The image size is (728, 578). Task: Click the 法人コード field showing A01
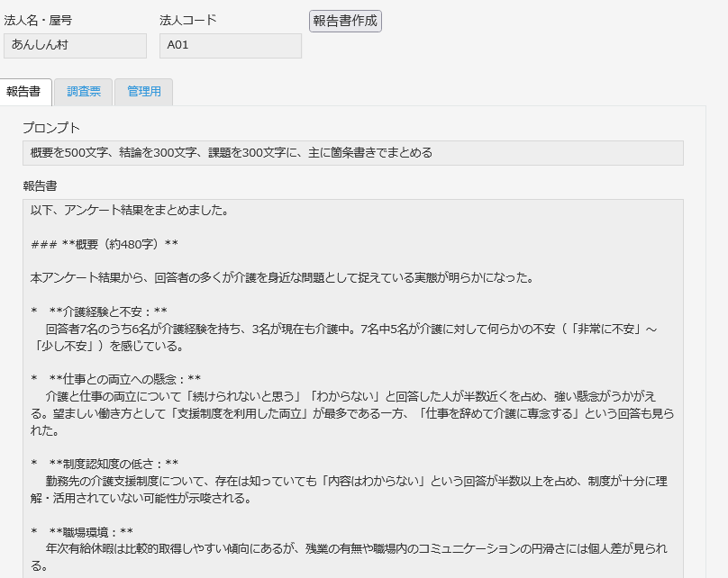(x=230, y=46)
